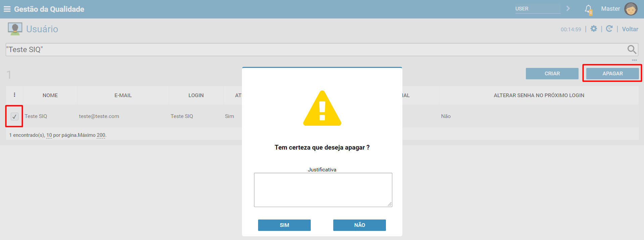
Task: Change the 10 per page value
Action: (49, 135)
